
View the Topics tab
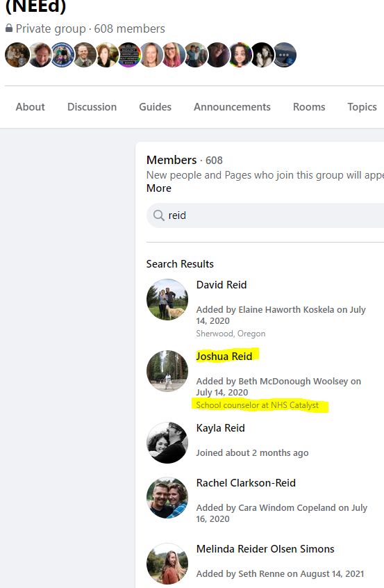pyautogui.click(x=362, y=107)
